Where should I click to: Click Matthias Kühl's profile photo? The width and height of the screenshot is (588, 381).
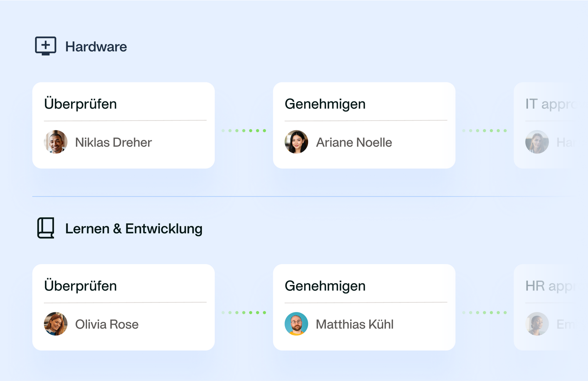296,324
